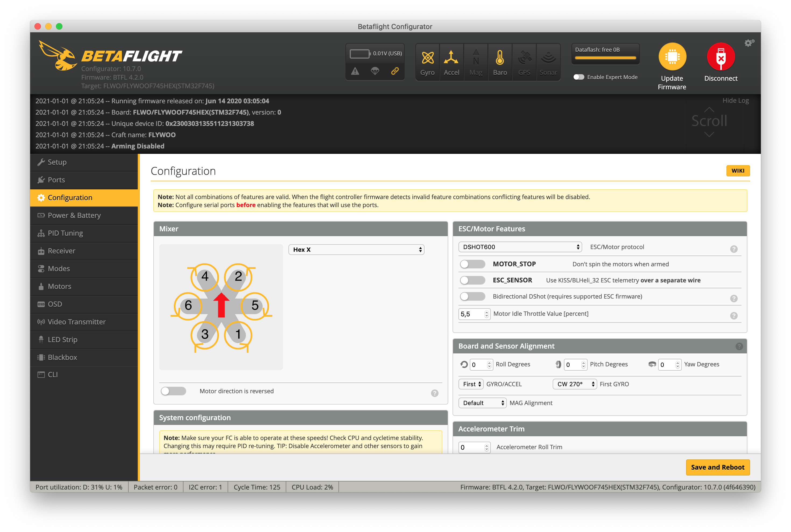Image resolution: width=791 pixels, height=532 pixels.
Task: Open the Setup tab
Action: tap(84, 162)
